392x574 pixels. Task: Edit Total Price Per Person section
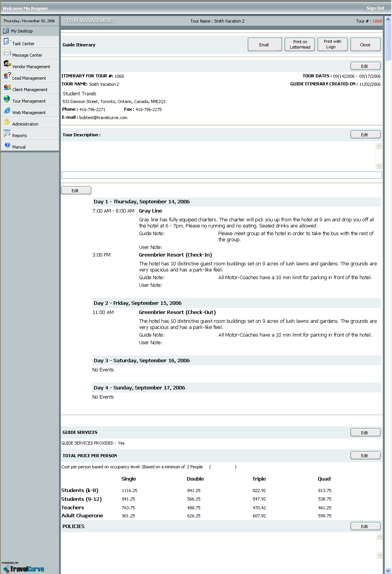pyautogui.click(x=365, y=455)
